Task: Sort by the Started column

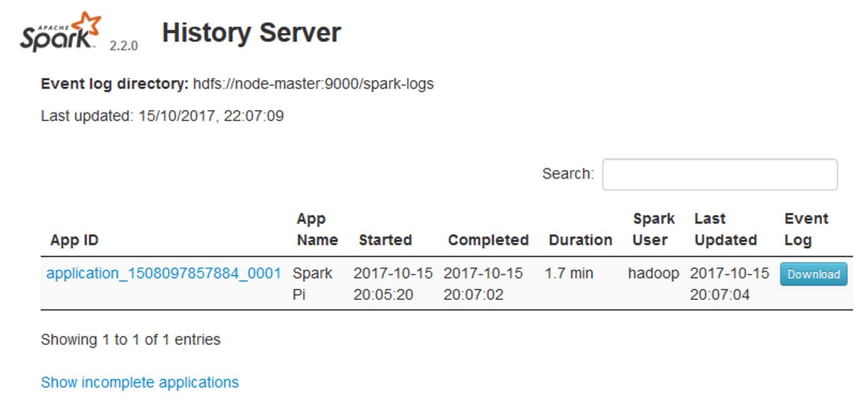Action: [385, 240]
